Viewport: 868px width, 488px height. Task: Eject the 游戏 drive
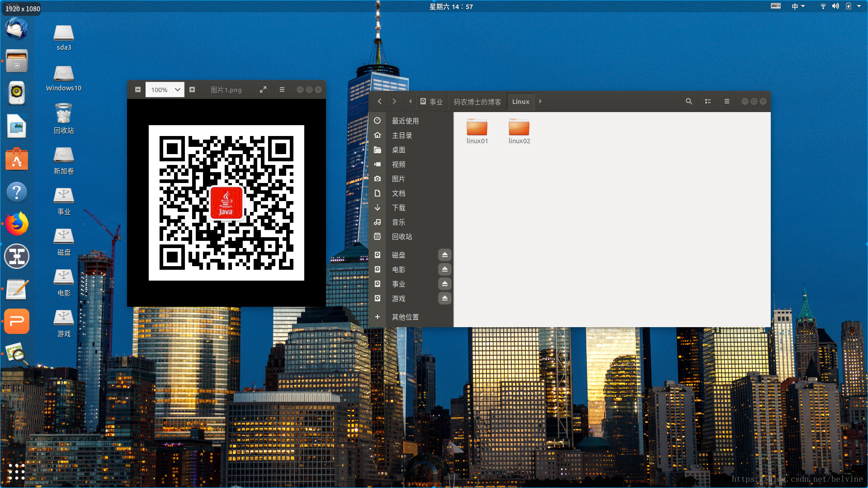point(445,298)
